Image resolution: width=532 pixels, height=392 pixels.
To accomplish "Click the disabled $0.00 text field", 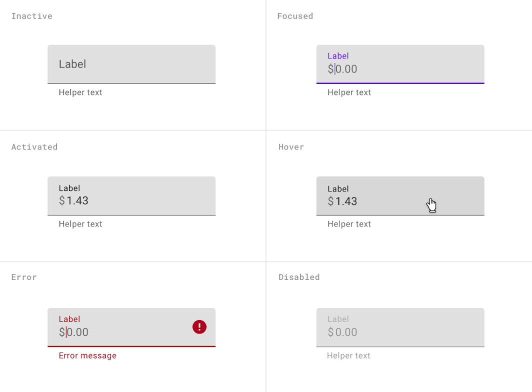I will [x=400, y=327].
